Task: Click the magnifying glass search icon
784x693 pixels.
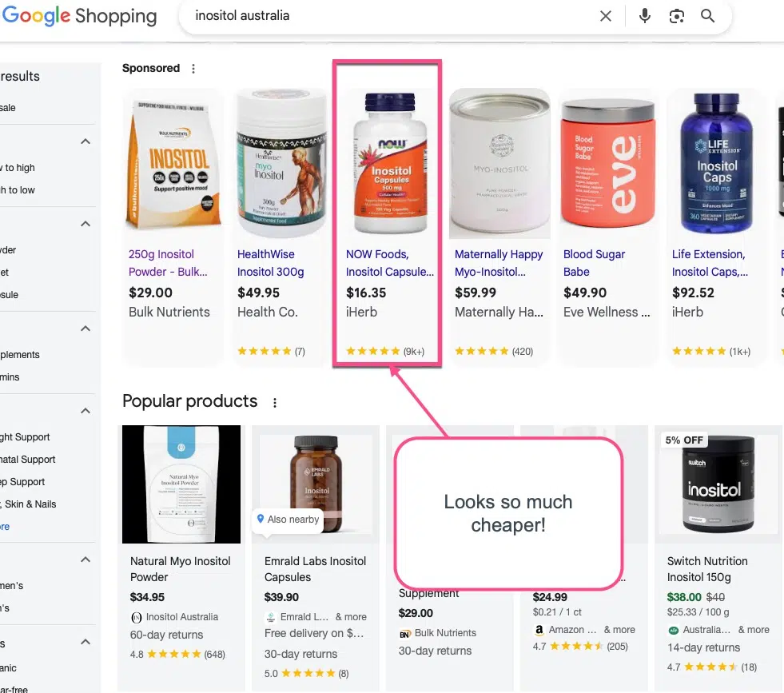Action: tap(707, 16)
